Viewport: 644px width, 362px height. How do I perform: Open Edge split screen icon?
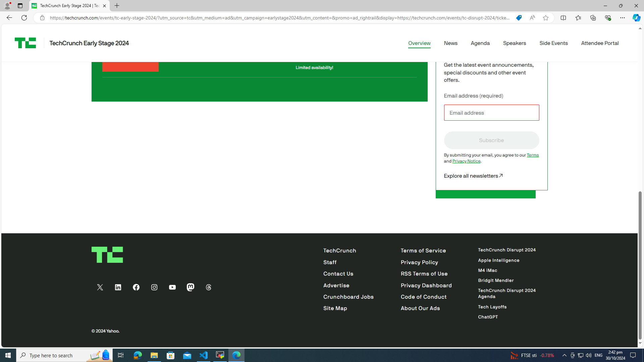tap(563, 18)
